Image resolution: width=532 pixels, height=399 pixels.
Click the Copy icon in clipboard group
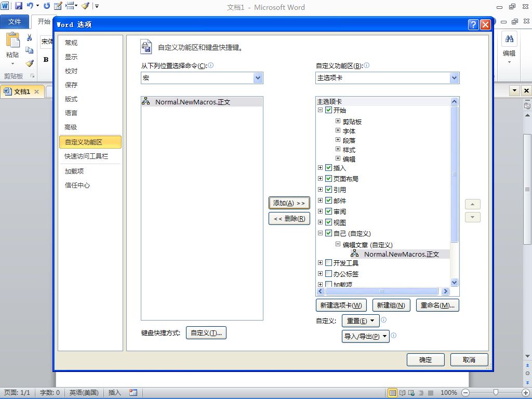click(30, 50)
